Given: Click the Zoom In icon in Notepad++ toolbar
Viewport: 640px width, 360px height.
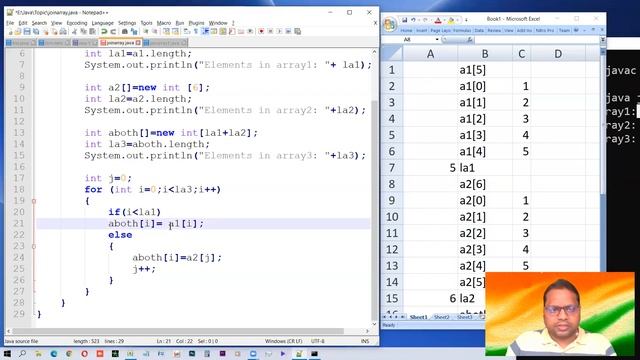Looking at the screenshot, I should click(x=145, y=31).
